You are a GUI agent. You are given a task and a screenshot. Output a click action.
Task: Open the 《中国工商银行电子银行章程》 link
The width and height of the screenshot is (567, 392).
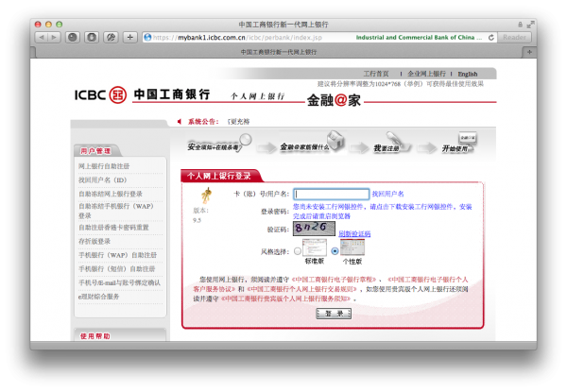point(335,280)
